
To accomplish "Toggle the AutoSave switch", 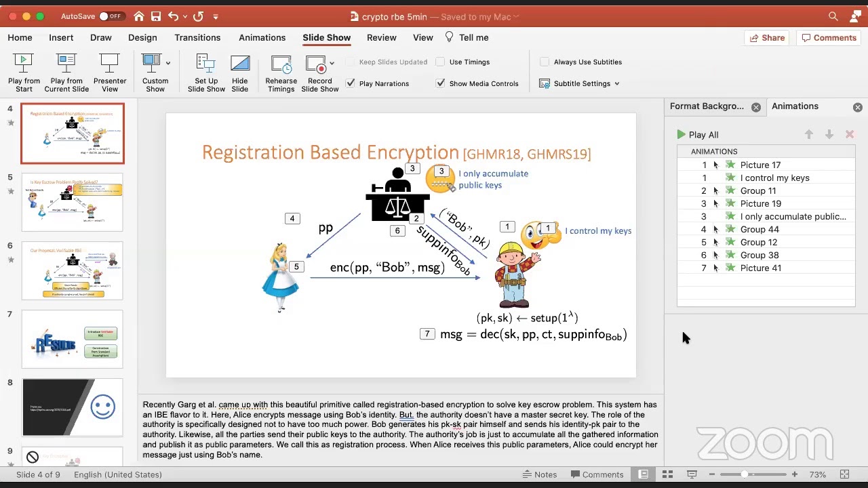I will (x=111, y=16).
